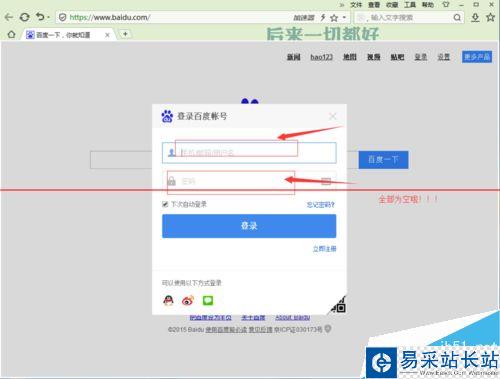
Task: Click the 加速器 label in address bar
Action: pos(304,18)
